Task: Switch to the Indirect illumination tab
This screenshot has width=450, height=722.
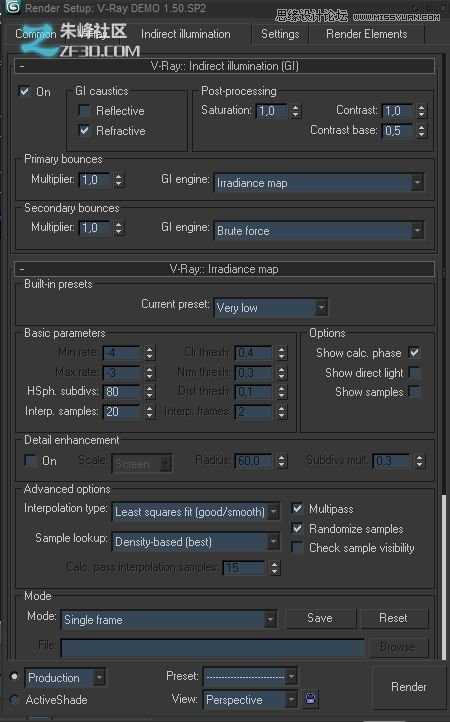Action: click(186, 34)
